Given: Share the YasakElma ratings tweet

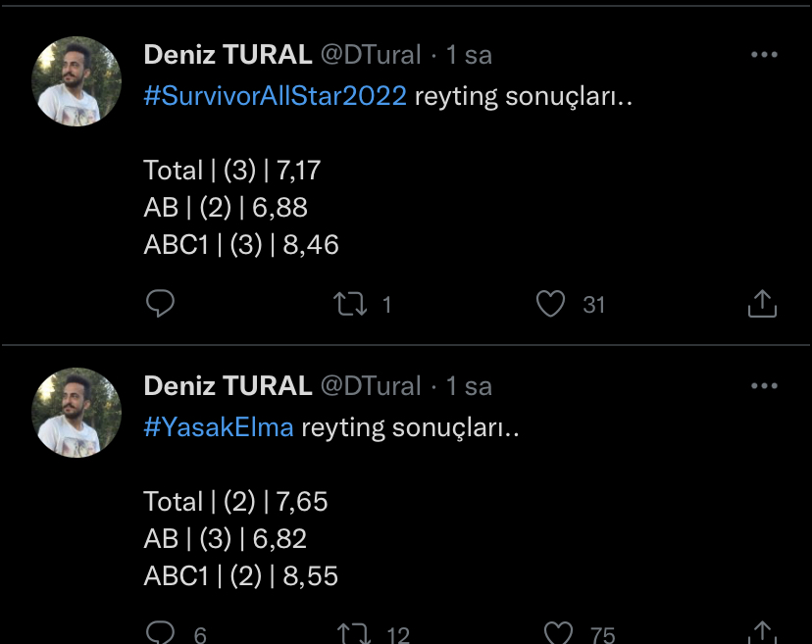Looking at the screenshot, I should [x=762, y=633].
